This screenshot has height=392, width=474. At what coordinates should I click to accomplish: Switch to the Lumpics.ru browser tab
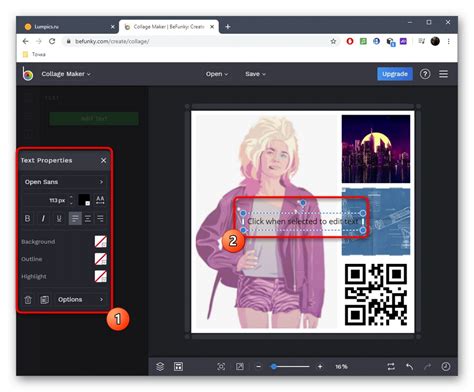[x=68, y=27]
